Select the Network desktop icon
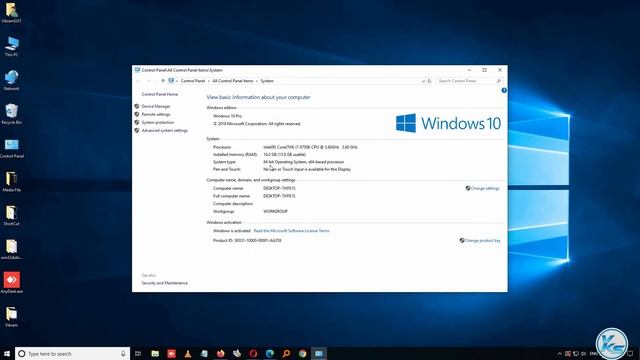 point(11,80)
